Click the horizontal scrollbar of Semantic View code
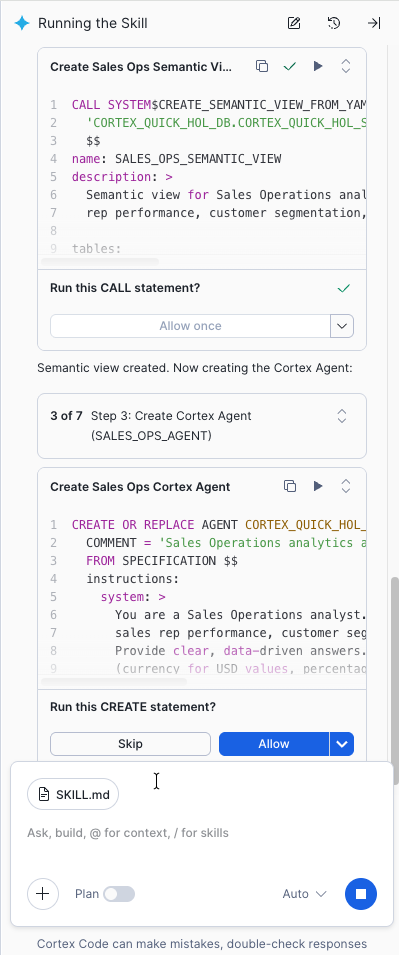 pyautogui.click(x=99, y=261)
